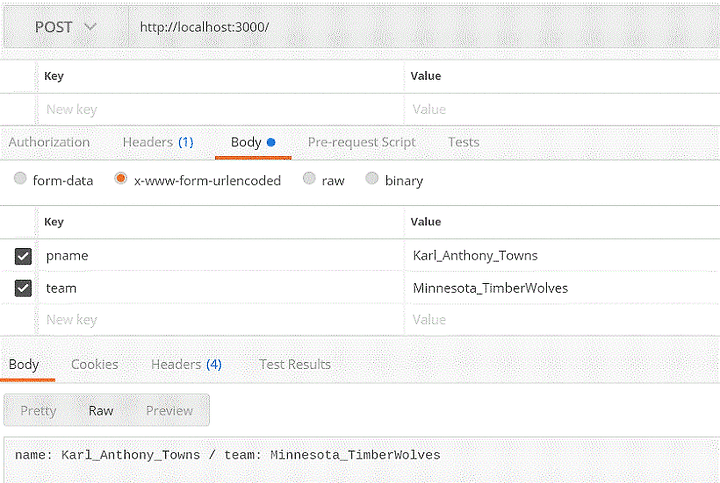The height and width of the screenshot is (483, 720).
Task: Click the response text starting with name: Karl_Anthony_Towns
Action: (228, 455)
